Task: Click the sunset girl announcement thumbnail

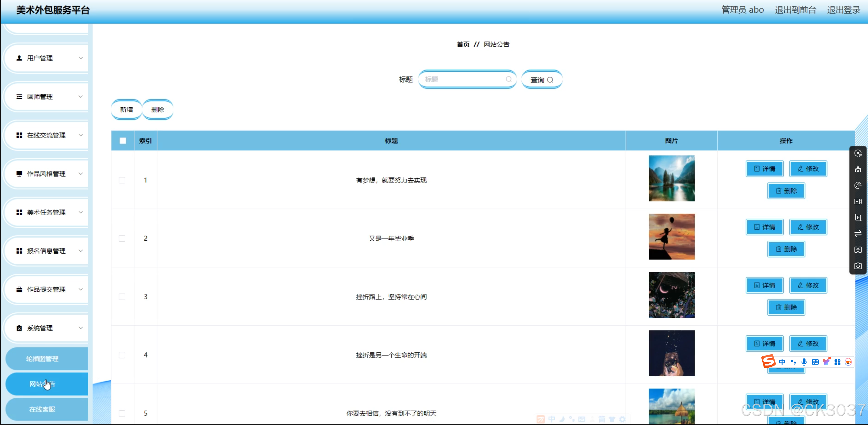Action: coord(671,236)
